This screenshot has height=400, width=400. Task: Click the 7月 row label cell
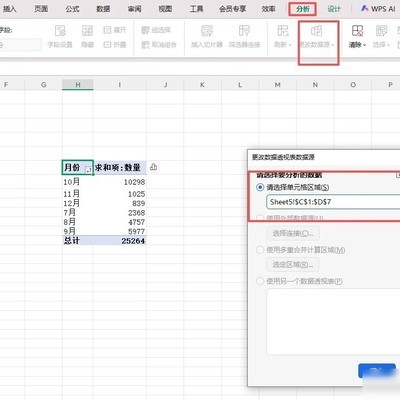78,212
